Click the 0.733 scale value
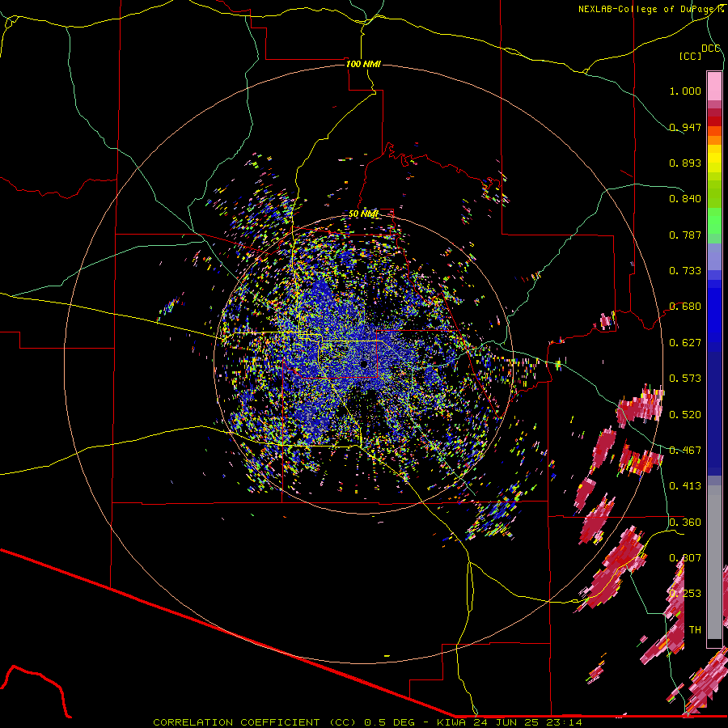728x728 pixels. pos(685,271)
